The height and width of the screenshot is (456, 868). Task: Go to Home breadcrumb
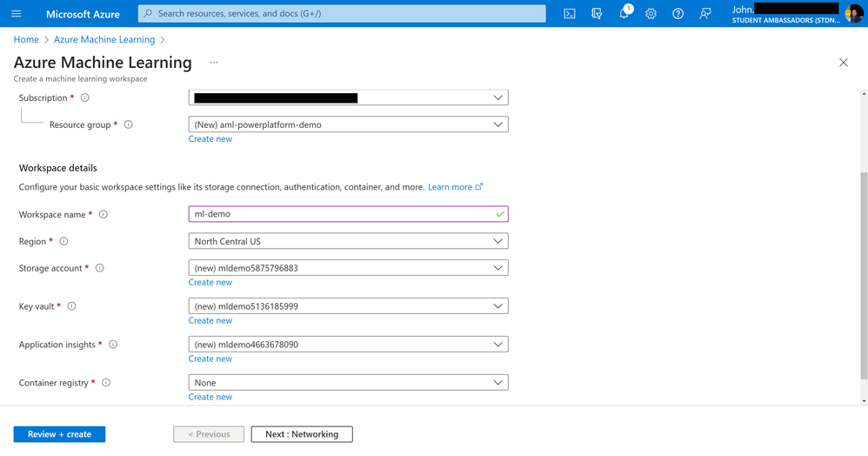coord(26,40)
